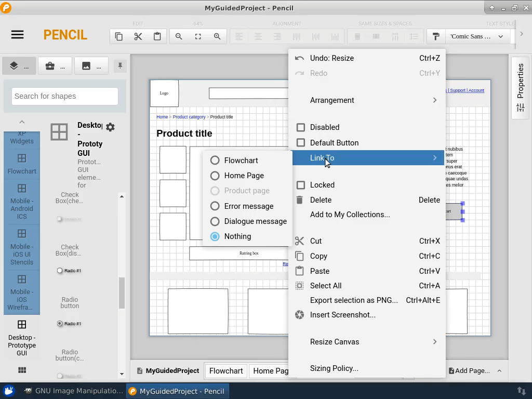
Task: Zoom out using magnifier minus icon
Action: (179, 36)
